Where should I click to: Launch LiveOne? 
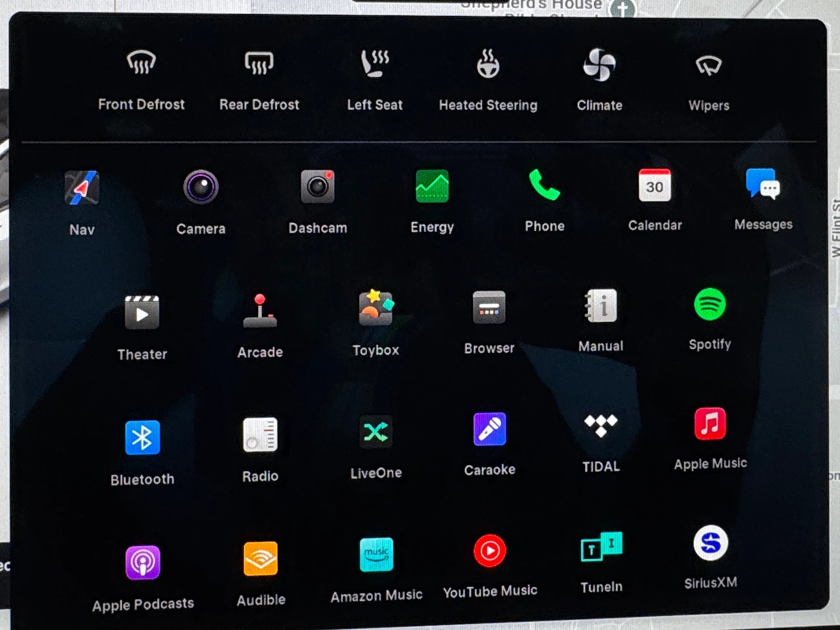[x=376, y=432]
